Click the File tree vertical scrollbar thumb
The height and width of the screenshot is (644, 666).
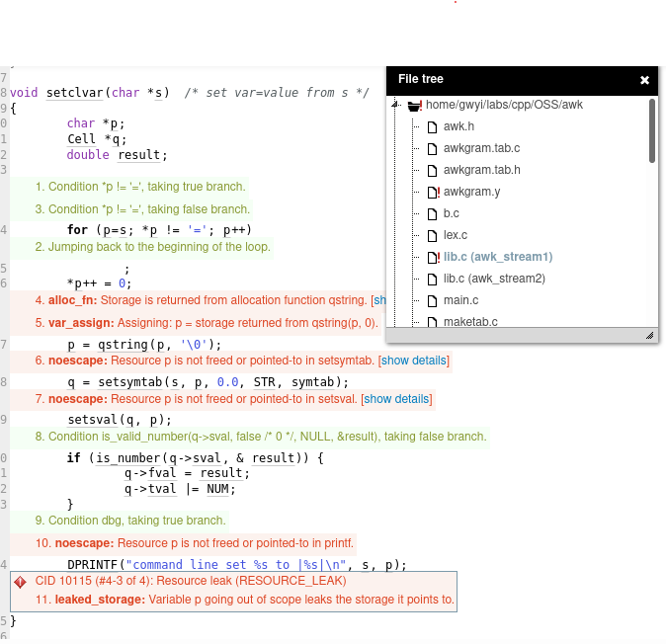click(652, 130)
